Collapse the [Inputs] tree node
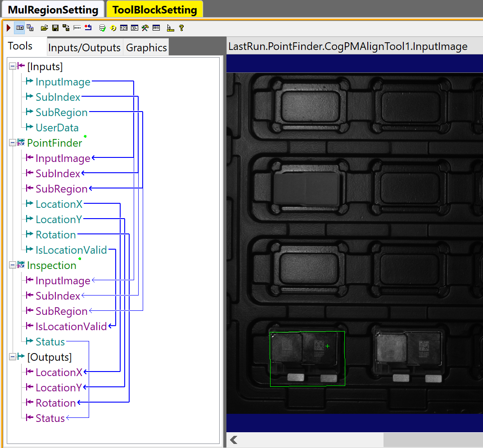Image resolution: width=483 pixels, height=448 pixels. click(12, 67)
